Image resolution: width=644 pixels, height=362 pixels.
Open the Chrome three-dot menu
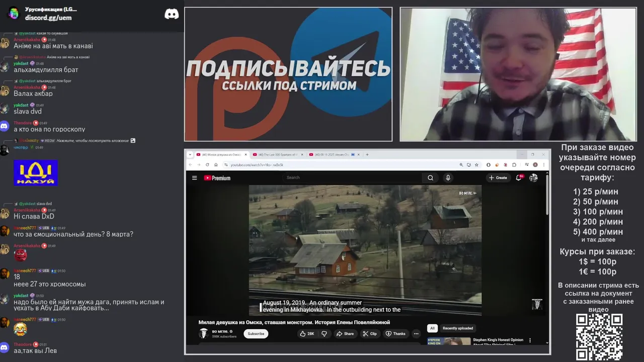[x=543, y=164]
